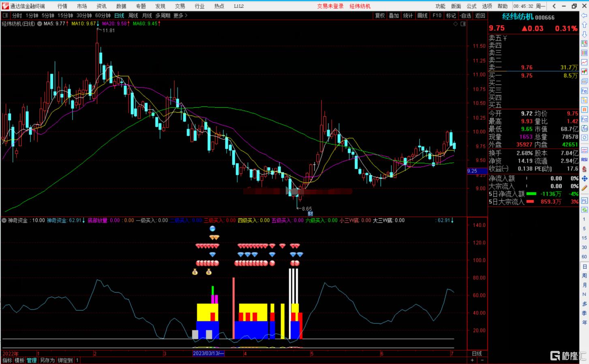Viewport: 589px width, 364px height.
Task: Click the down arrow icon in the right toolbar
Action: (x=584, y=34)
